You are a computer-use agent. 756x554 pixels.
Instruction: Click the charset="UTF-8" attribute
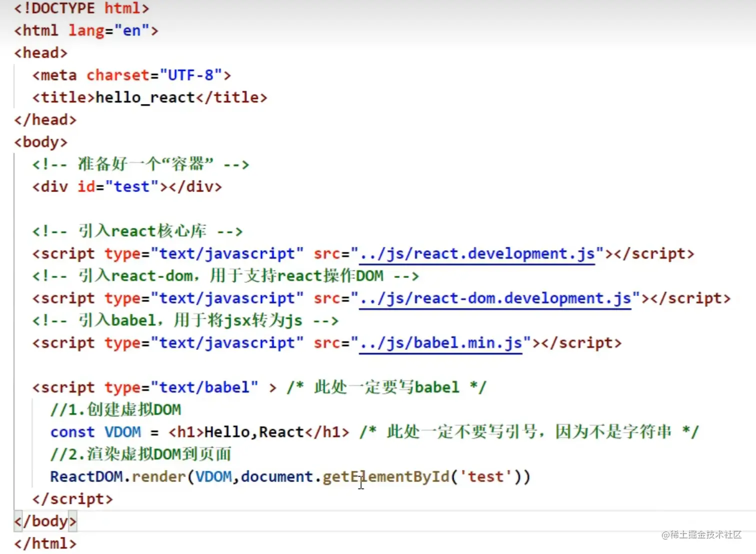tap(154, 75)
